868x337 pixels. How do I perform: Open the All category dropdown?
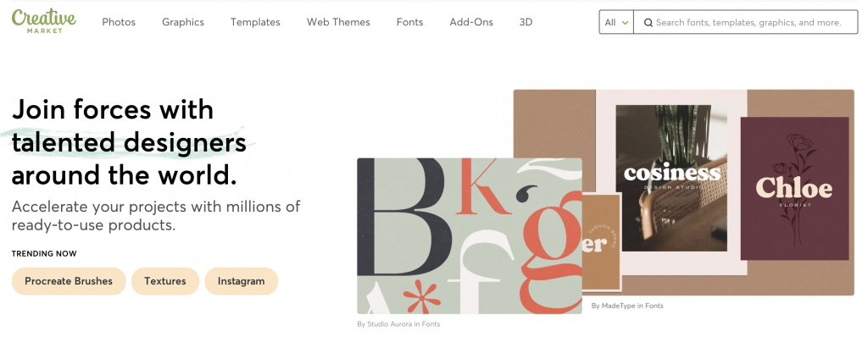616,22
